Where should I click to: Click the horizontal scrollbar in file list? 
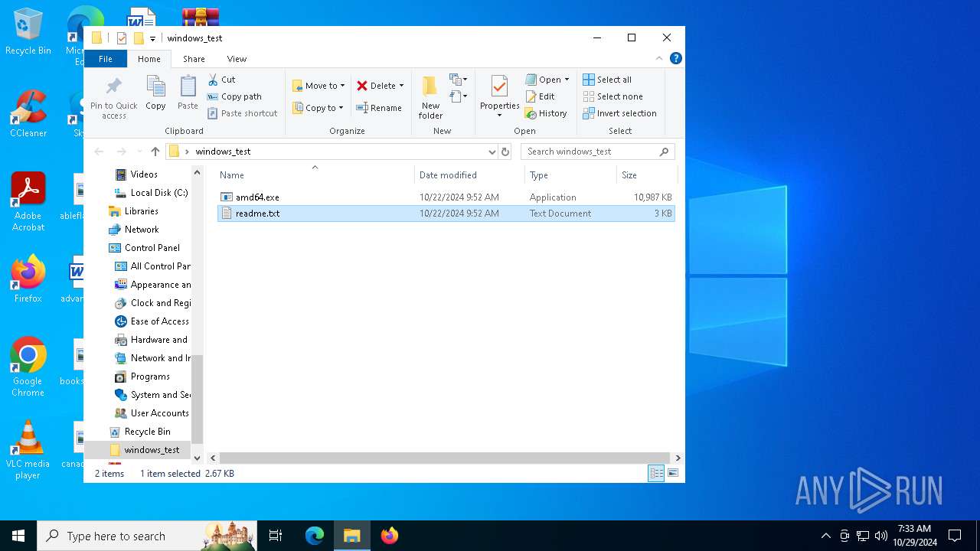pyautogui.click(x=446, y=458)
